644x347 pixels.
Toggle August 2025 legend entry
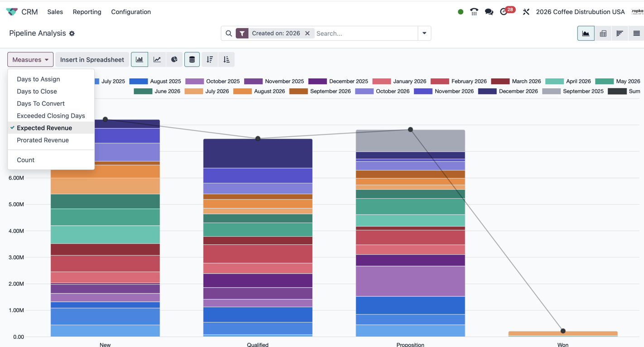point(155,81)
